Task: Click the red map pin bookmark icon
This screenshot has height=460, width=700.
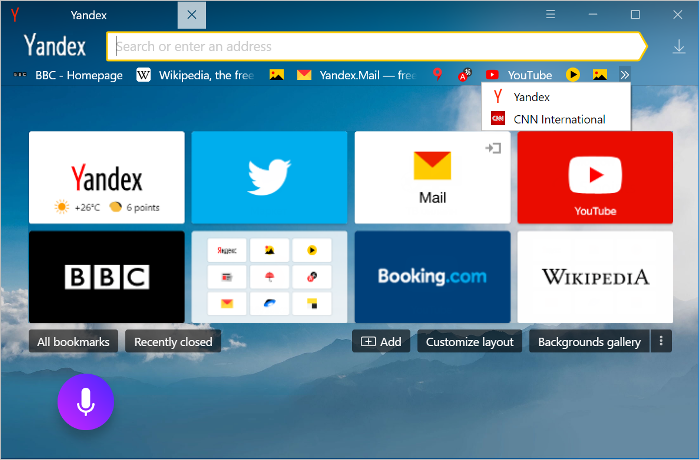Action: point(438,75)
